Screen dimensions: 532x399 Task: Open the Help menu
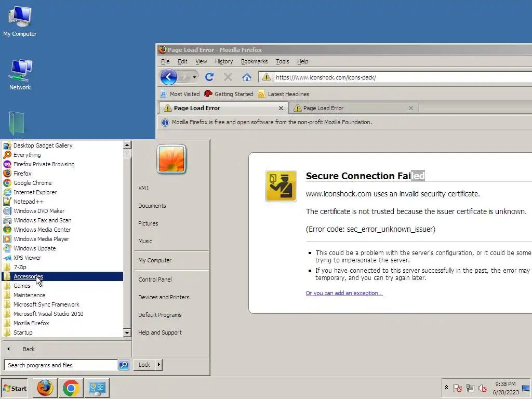(303, 61)
